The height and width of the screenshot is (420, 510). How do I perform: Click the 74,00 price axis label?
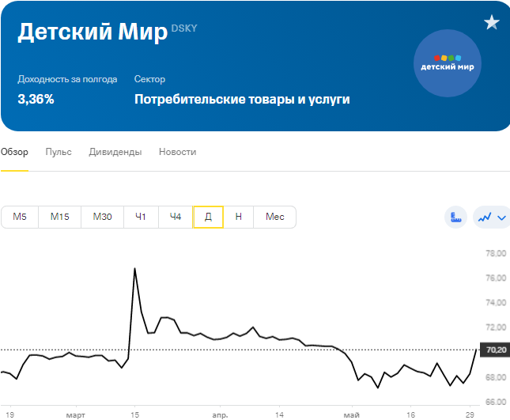[x=496, y=303]
